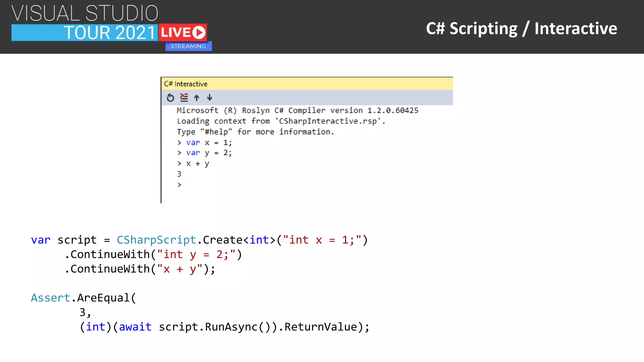644x362 pixels.
Task: Click the first '.ContinueWith("int y = 2;")' line
Action: point(153,255)
